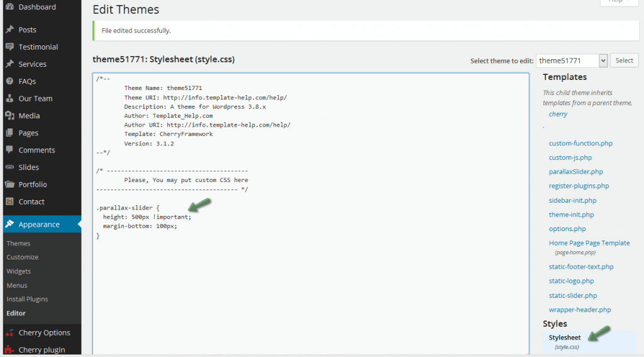Click the Media library icon
Image resolution: width=644 pixels, height=357 pixels.
pos(10,116)
